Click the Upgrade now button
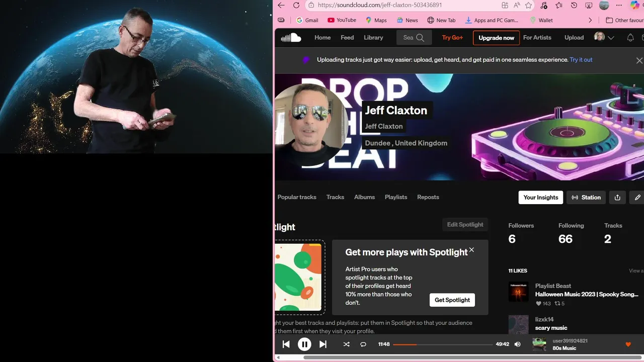This screenshot has height=362, width=644. coord(496,38)
